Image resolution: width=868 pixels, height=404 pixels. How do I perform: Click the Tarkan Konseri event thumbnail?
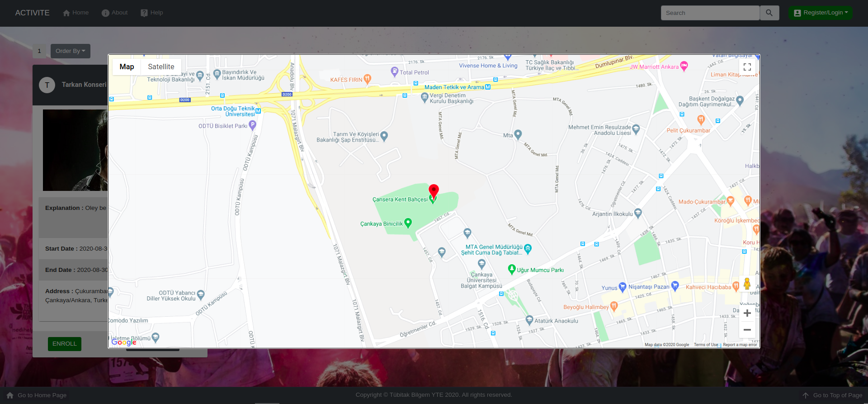tap(75, 150)
